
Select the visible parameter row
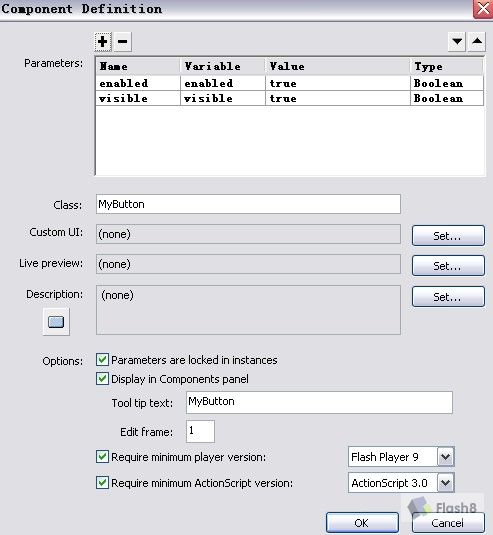pos(290,98)
